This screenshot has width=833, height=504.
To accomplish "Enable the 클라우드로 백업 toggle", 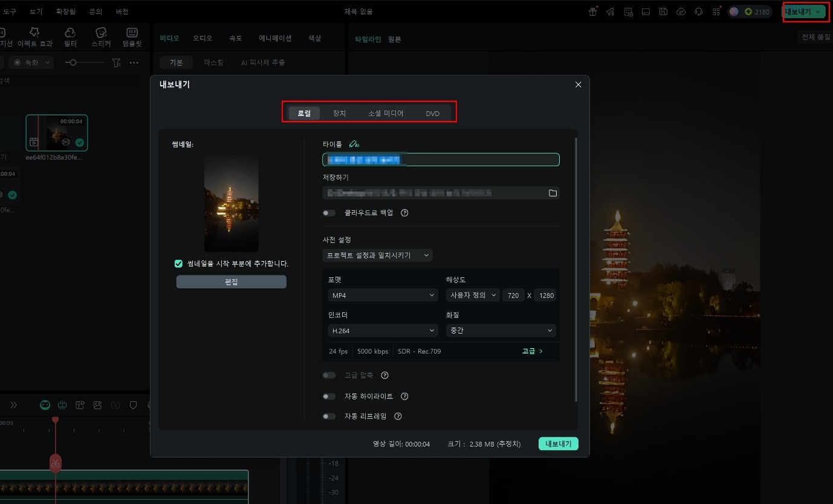I will (x=329, y=213).
